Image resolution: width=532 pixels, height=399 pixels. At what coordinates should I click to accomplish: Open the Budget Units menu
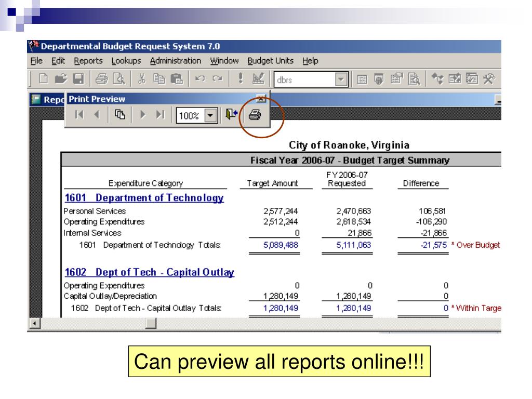point(270,61)
